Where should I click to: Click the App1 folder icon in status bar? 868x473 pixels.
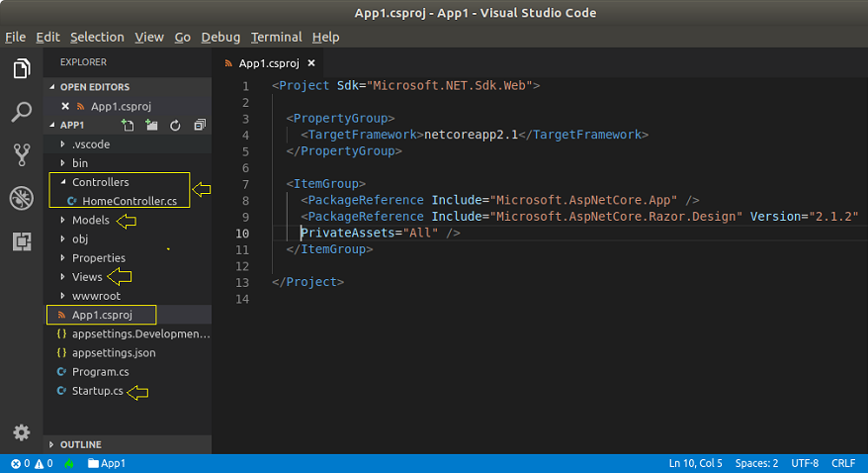pyautogui.click(x=93, y=463)
